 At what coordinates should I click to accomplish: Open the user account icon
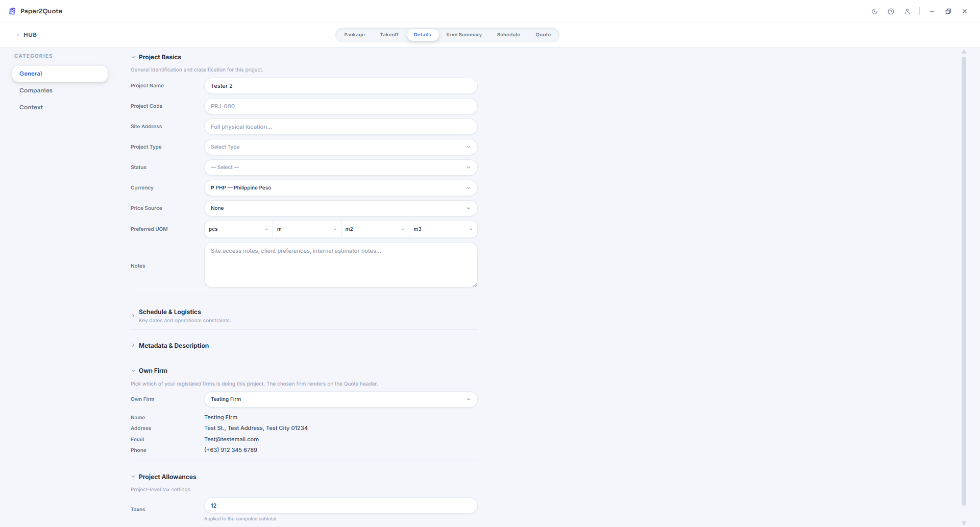click(x=907, y=11)
